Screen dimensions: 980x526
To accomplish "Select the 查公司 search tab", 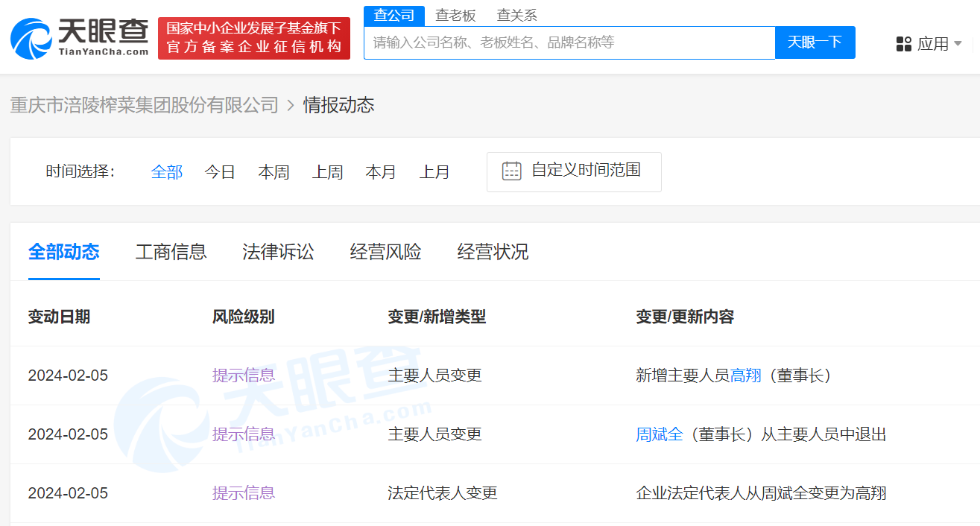I will coord(393,15).
